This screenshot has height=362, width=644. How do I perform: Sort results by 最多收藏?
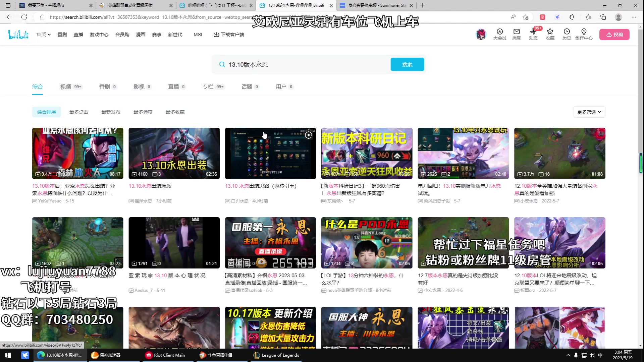coord(175,112)
